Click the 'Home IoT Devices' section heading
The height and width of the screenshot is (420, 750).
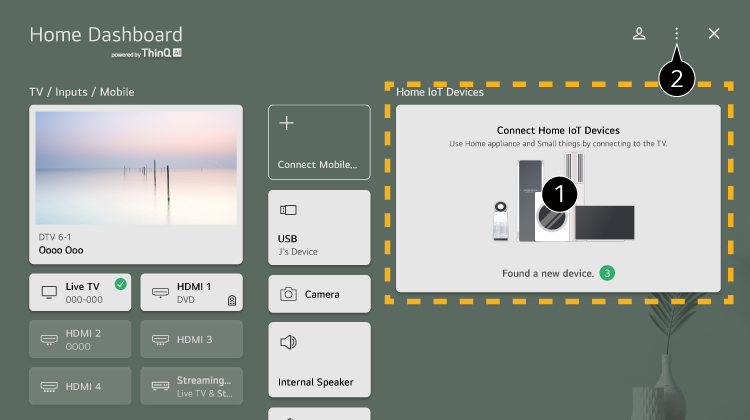(440, 92)
